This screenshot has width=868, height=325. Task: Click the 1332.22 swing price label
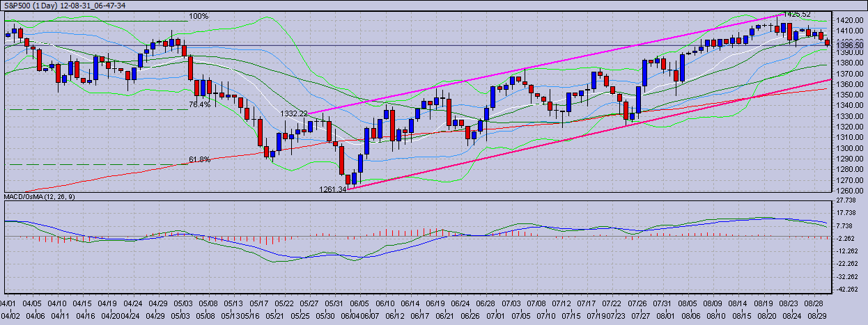(x=294, y=113)
